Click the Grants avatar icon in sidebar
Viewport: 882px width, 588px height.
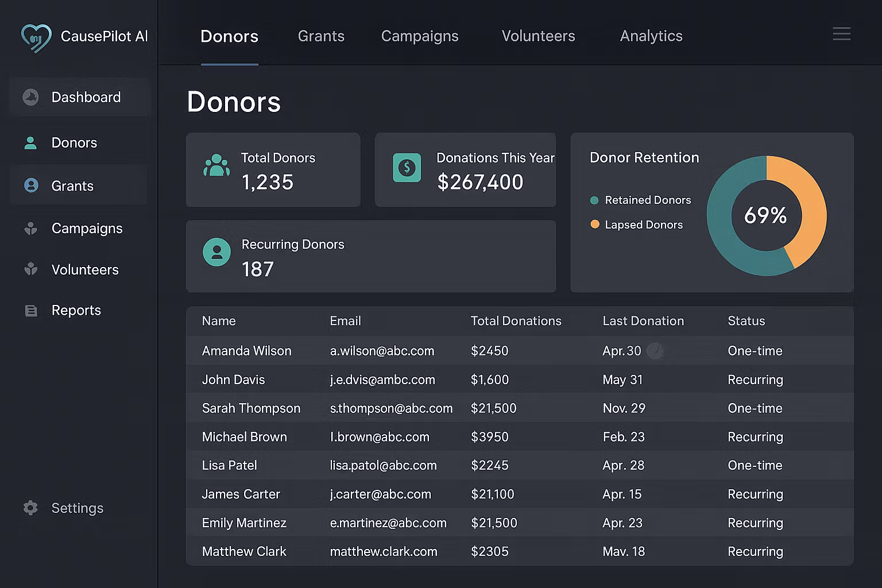pyautogui.click(x=31, y=185)
